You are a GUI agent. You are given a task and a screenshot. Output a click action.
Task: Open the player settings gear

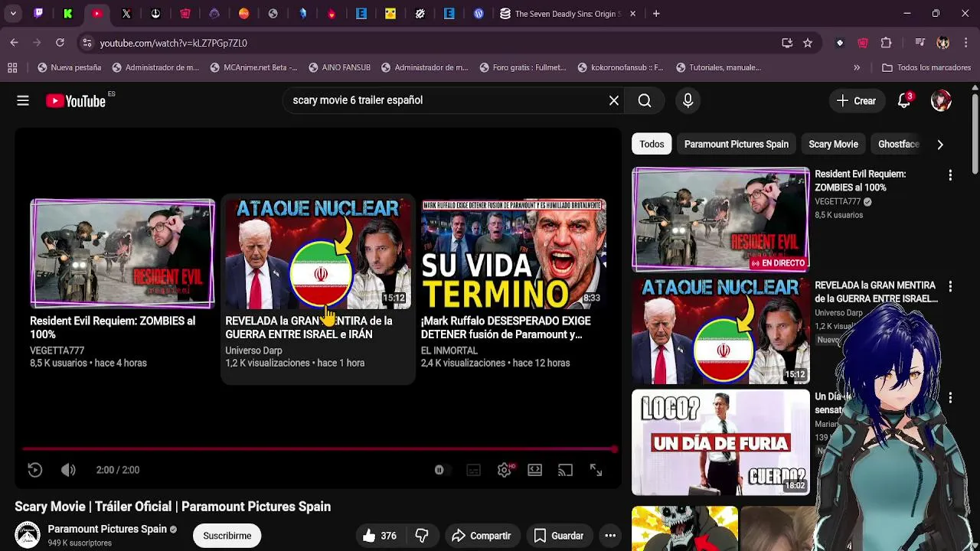(504, 470)
